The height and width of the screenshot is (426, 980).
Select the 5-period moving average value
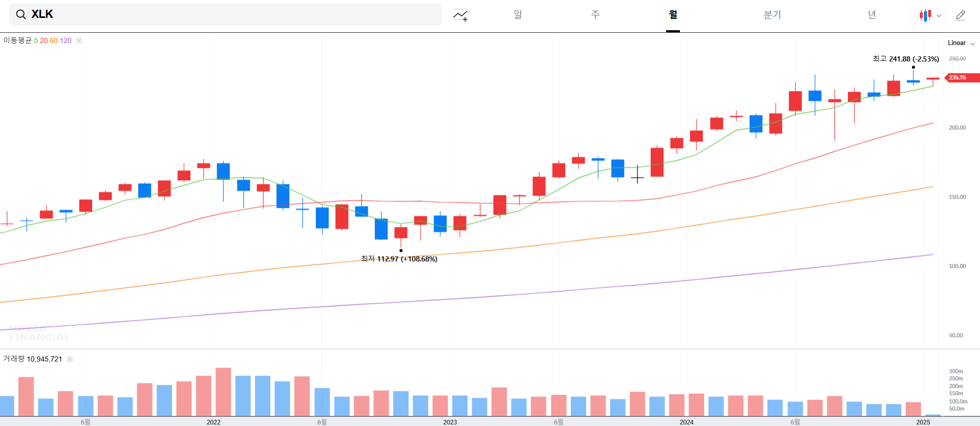pos(36,40)
